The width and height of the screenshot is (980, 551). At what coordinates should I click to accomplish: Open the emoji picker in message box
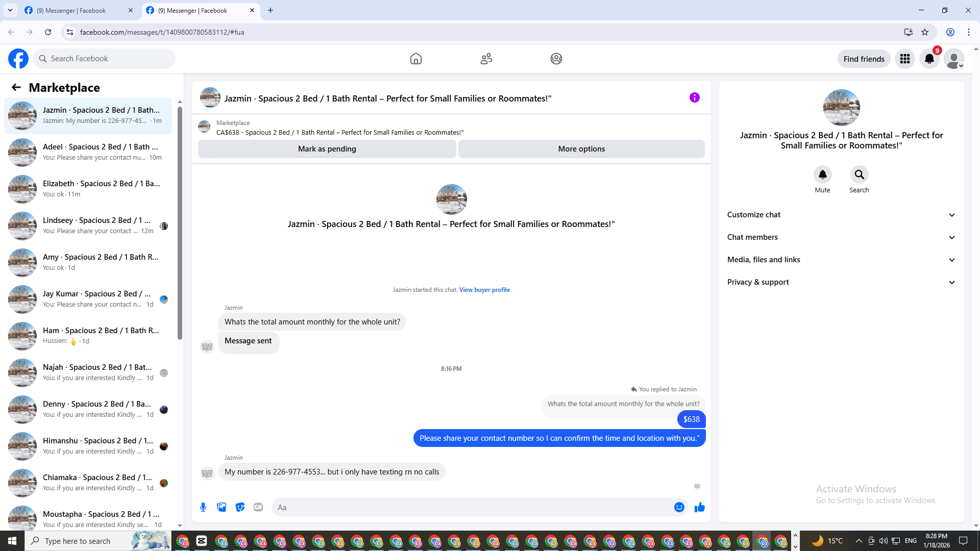click(679, 507)
